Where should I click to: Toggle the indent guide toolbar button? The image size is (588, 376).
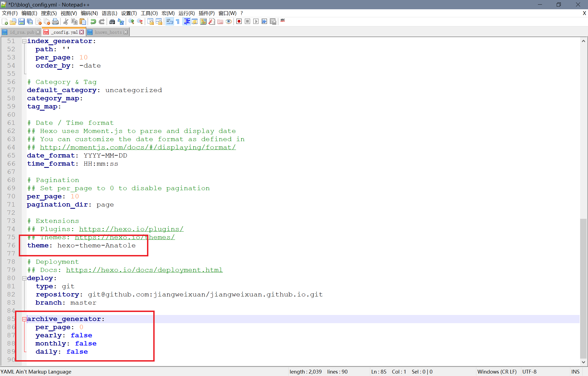(187, 22)
